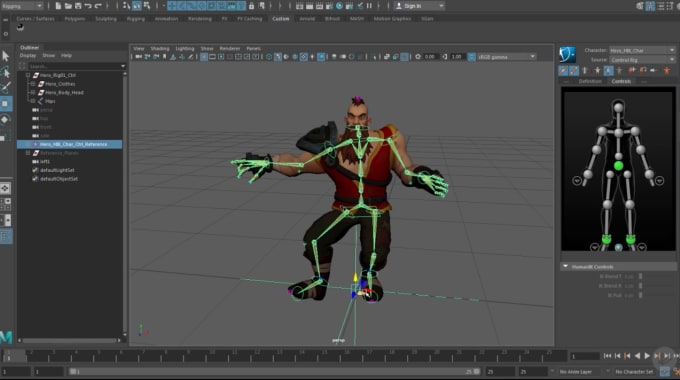Image resolution: width=680 pixels, height=380 pixels.
Task: Click the pause IPR render icon
Action: tap(369, 6)
